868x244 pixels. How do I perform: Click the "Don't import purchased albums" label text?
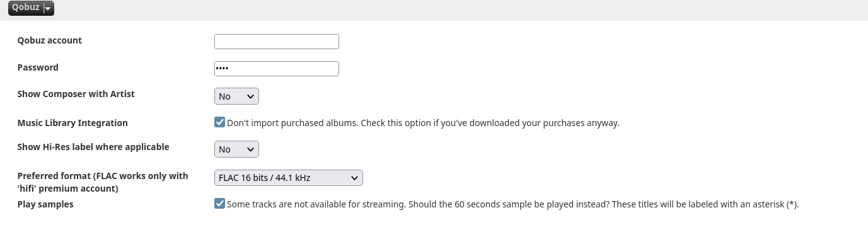point(423,123)
